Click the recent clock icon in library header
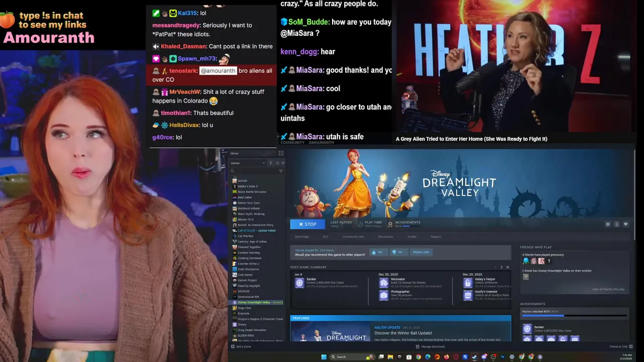This screenshot has height=362, width=644. coord(278,163)
